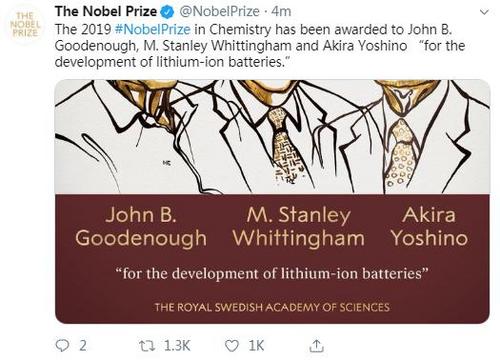This screenshot has height=360, width=500.
Task: Click M. Stanley Whittingham name on card
Action: pos(298,227)
